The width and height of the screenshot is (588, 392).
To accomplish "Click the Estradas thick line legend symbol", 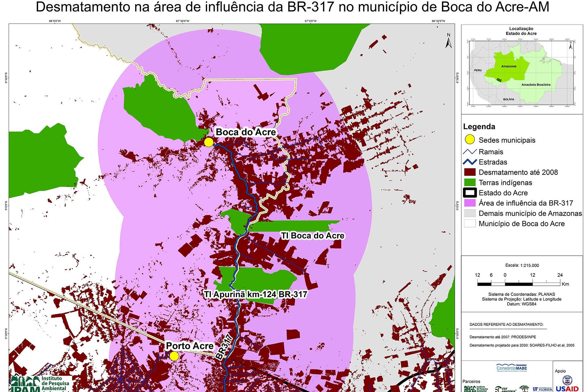I will pyautogui.click(x=470, y=162).
